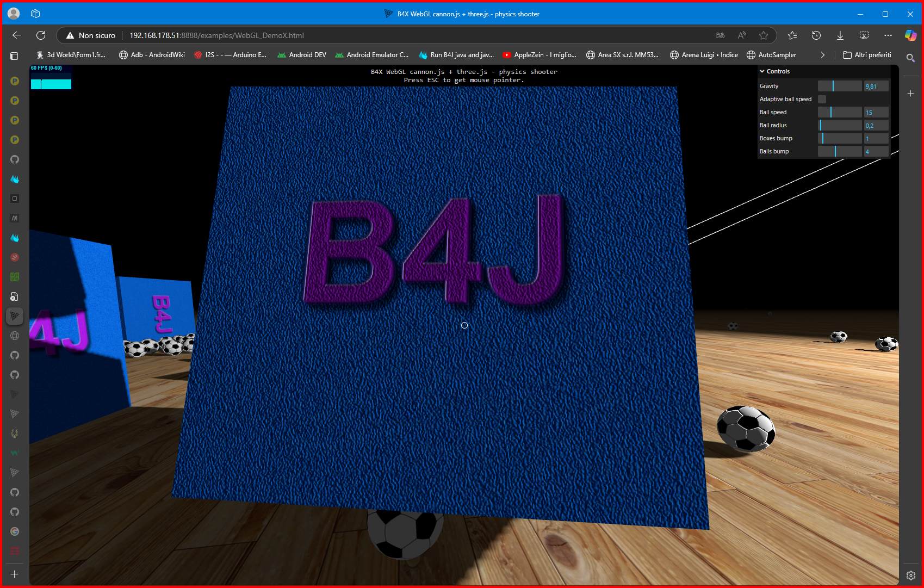The image size is (924, 588).
Task: Open the AutoSampler bookmark
Action: point(771,55)
